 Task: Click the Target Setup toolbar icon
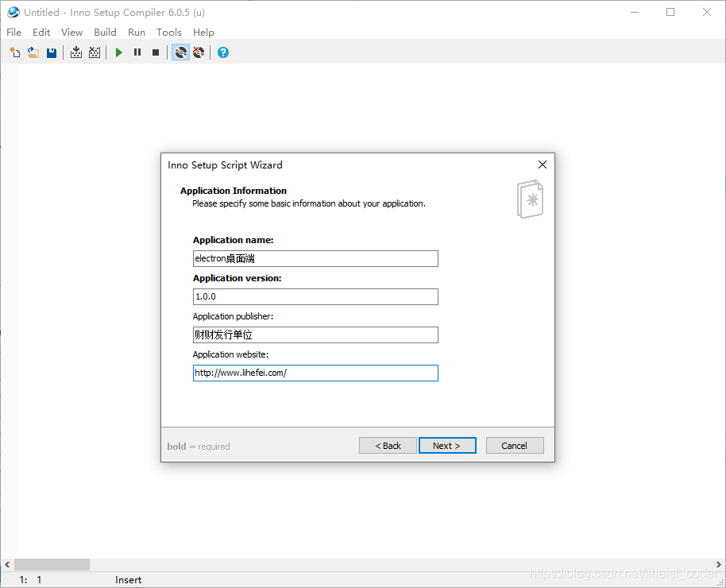tap(180, 52)
